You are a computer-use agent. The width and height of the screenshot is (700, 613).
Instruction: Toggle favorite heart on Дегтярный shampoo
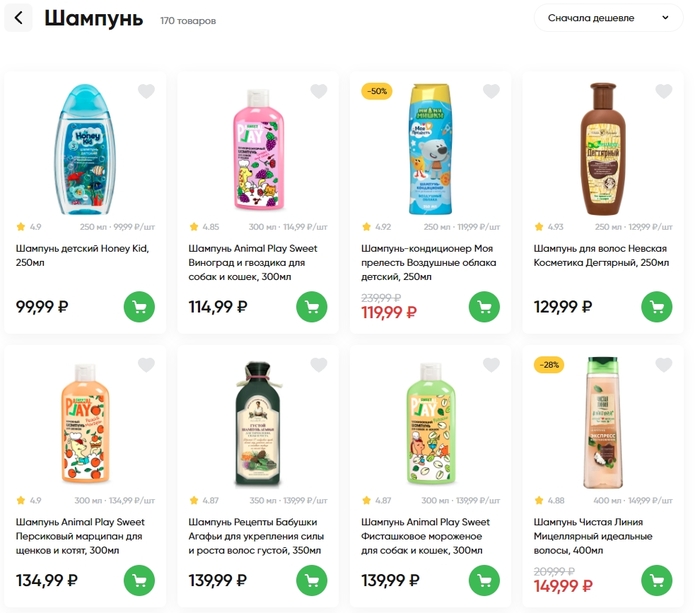664,92
